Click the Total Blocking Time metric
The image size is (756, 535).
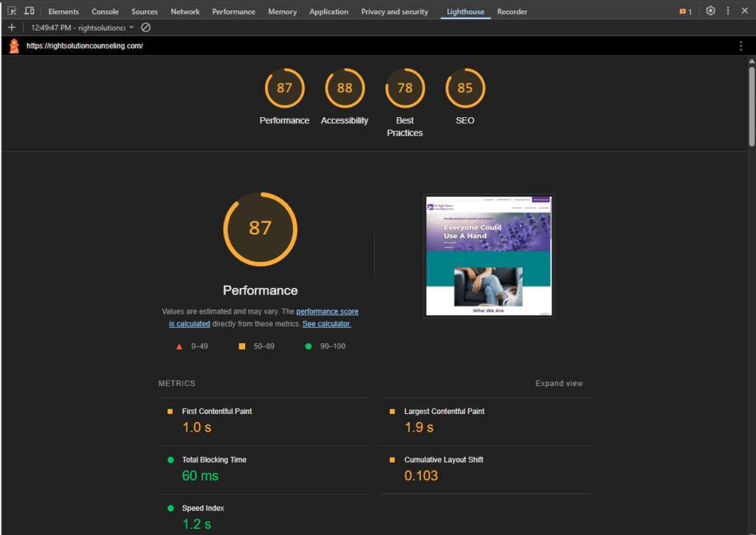point(264,470)
